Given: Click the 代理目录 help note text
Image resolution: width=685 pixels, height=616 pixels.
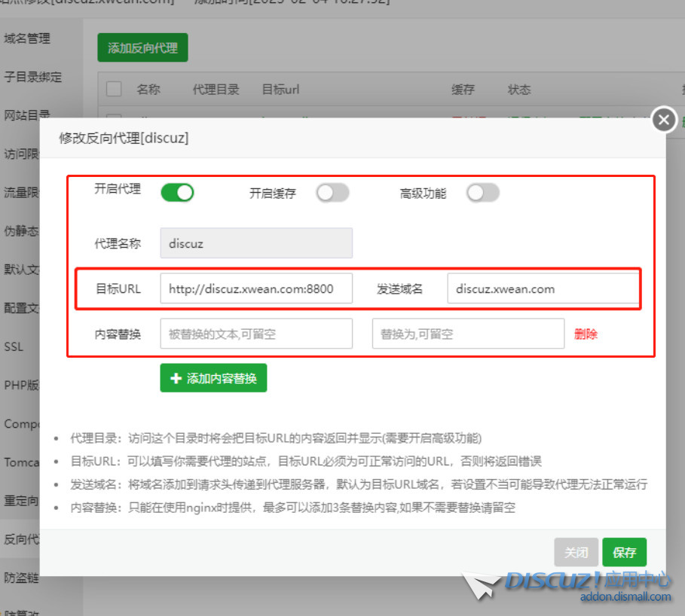Looking at the screenshot, I should (276, 438).
